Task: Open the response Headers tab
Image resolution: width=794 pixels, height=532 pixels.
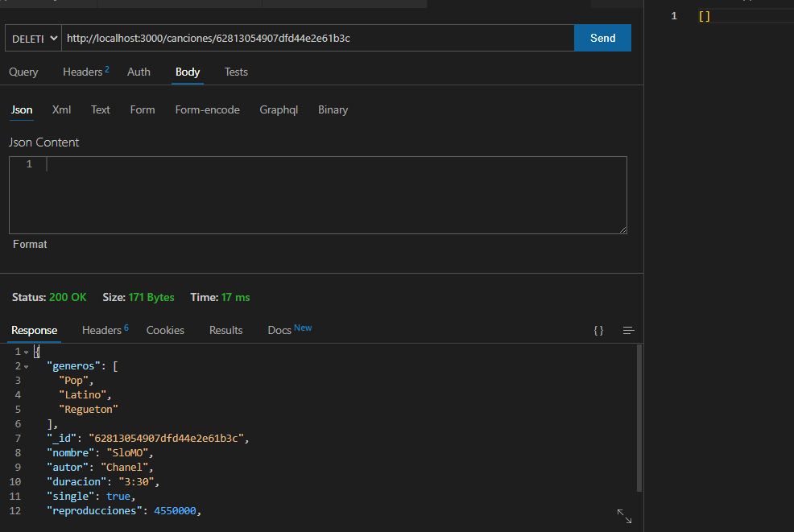Action: [x=105, y=330]
